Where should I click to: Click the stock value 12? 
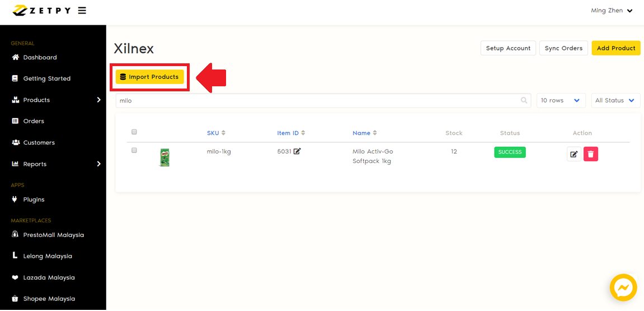(x=454, y=151)
